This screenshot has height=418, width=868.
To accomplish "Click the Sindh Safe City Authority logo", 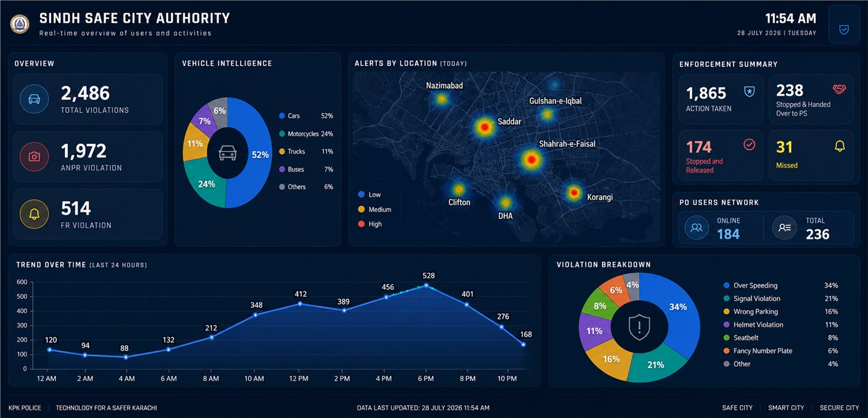I will (20, 24).
